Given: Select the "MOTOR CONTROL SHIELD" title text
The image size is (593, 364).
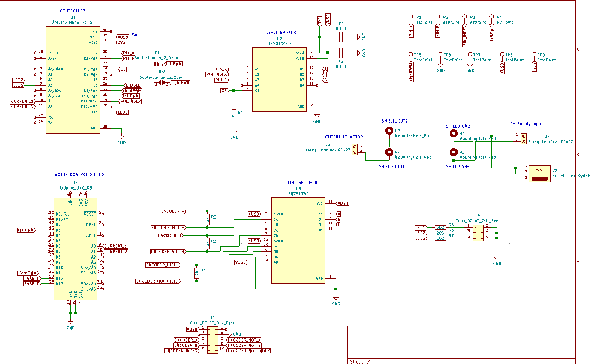Looking at the screenshot, I should [79, 174].
